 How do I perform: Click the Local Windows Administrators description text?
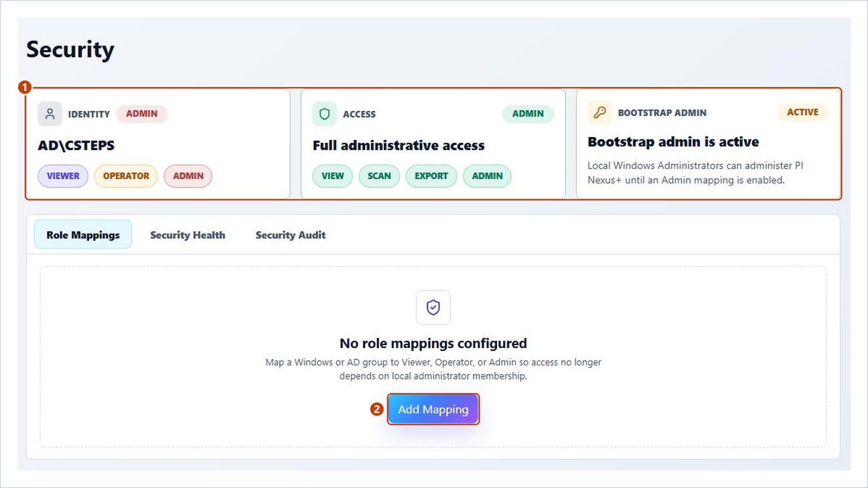696,173
